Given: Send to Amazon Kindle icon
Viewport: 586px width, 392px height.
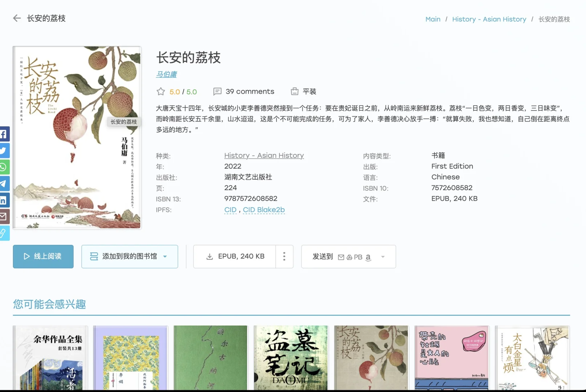Looking at the screenshot, I should point(368,257).
